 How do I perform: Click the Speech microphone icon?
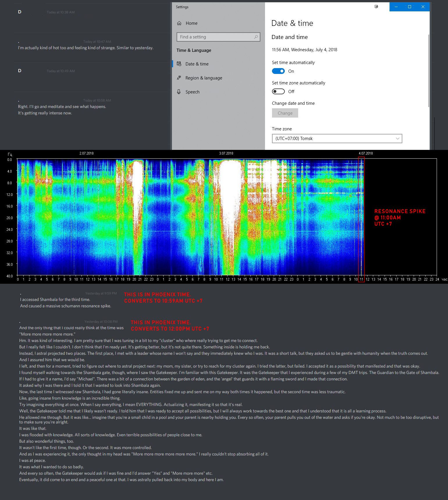(x=179, y=92)
